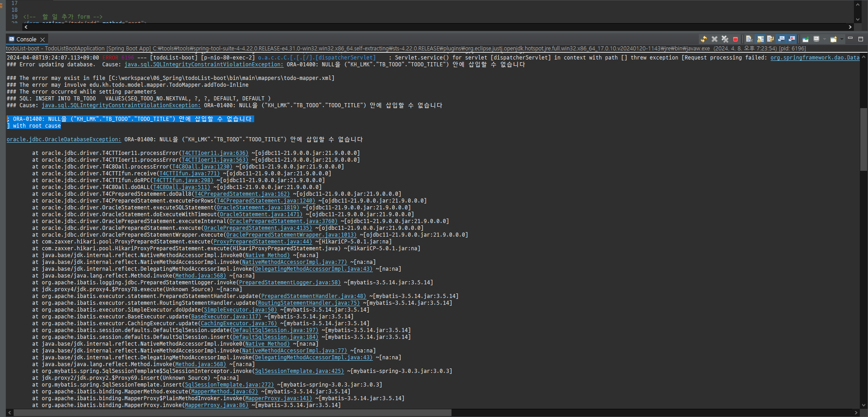Open T4CPreparedStatement.java:1240 link

click(266, 201)
